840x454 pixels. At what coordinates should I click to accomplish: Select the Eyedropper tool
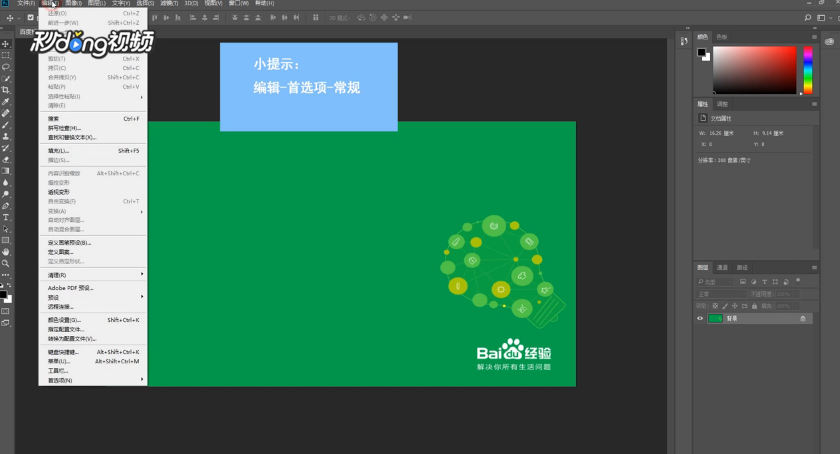click(6, 102)
